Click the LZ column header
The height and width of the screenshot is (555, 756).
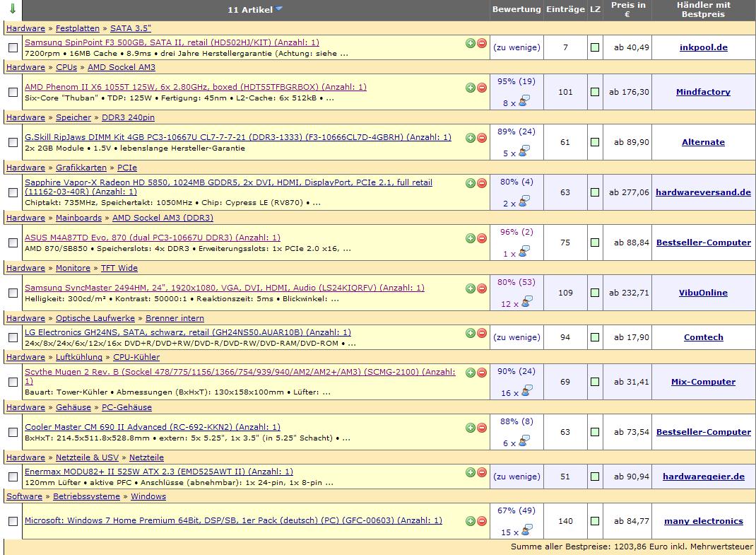point(595,9)
